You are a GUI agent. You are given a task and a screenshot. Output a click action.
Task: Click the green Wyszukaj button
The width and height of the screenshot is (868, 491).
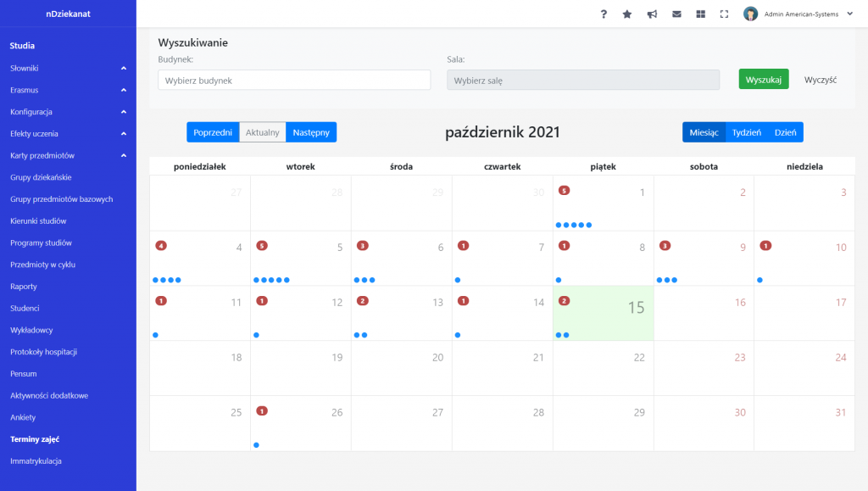[764, 79]
